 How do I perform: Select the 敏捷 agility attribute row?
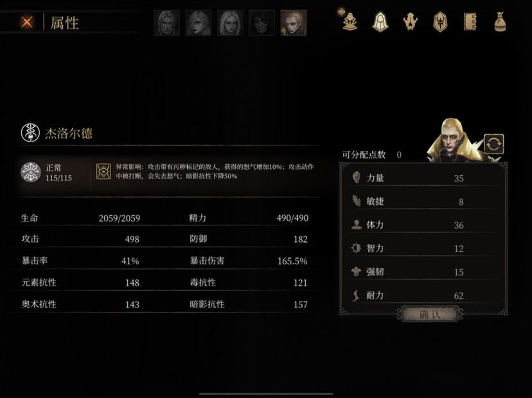424,202
